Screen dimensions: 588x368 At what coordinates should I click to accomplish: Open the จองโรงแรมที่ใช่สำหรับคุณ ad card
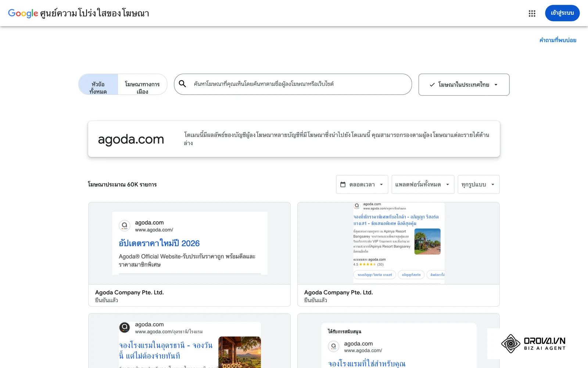(398, 341)
